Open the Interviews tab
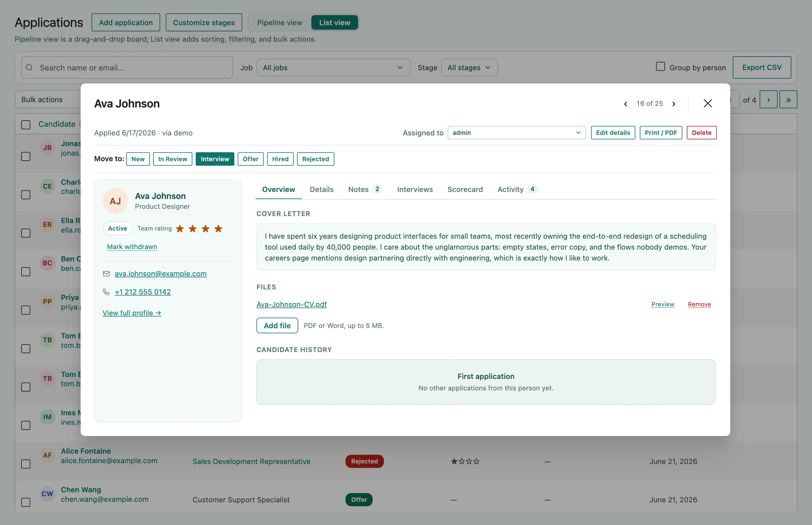 click(x=415, y=189)
